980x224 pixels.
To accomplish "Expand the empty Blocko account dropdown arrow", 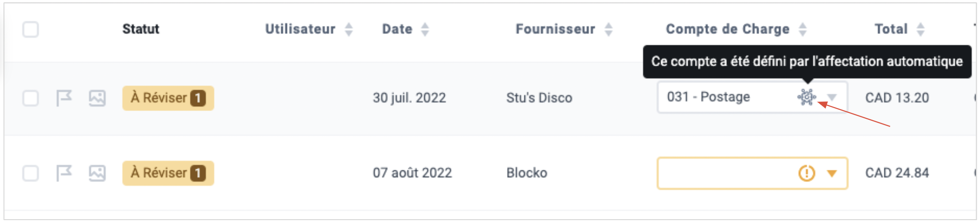I will pyautogui.click(x=832, y=173).
